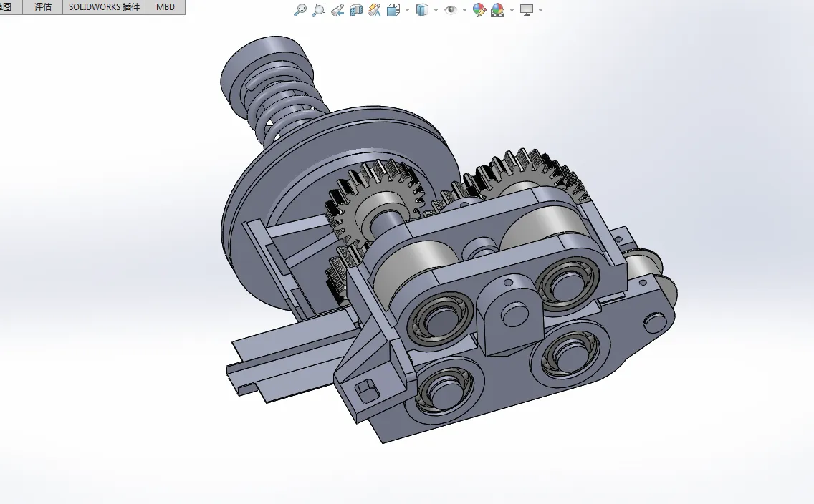Image resolution: width=814 pixels, height=504 pixels.
Task: Expand the Apply Scene dropdown arrow
Action: point(512,10)
